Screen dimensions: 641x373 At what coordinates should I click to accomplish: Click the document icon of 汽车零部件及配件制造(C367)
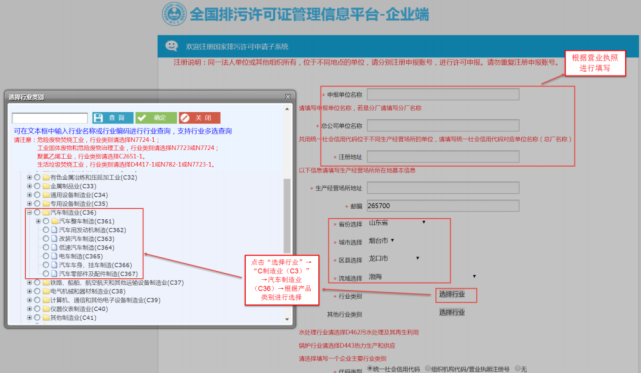click(54, 274)
